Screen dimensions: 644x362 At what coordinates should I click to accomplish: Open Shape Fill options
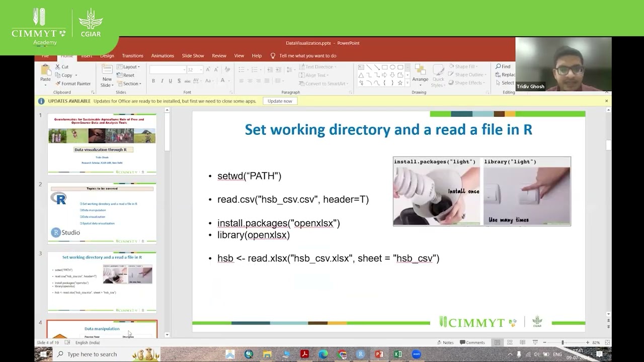click(x=463, y=66)
